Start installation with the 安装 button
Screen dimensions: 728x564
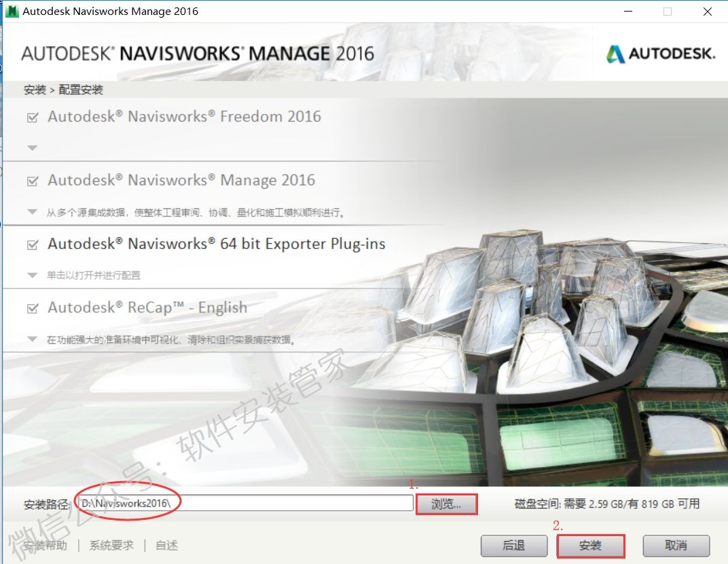click(590, 546)
